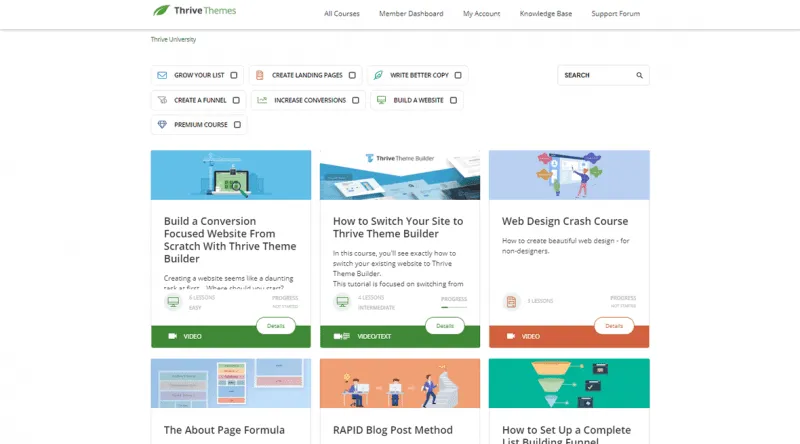Click the monitor icon beside Build a Website
Image resolution: width=800 pixels, height=444 pixels.
point(381,100)
